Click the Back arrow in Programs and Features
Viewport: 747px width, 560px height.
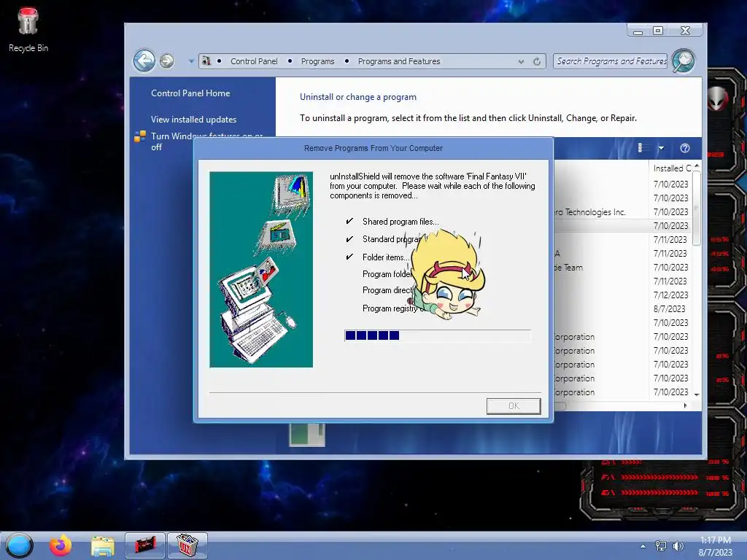coord(144,61)
